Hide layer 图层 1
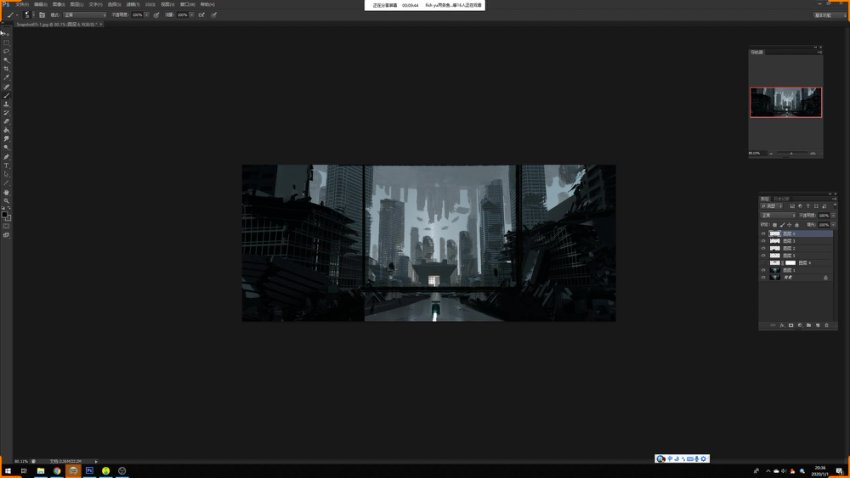Image resolution: width=850 pixels, height=478 pixels. click(763, 270)
